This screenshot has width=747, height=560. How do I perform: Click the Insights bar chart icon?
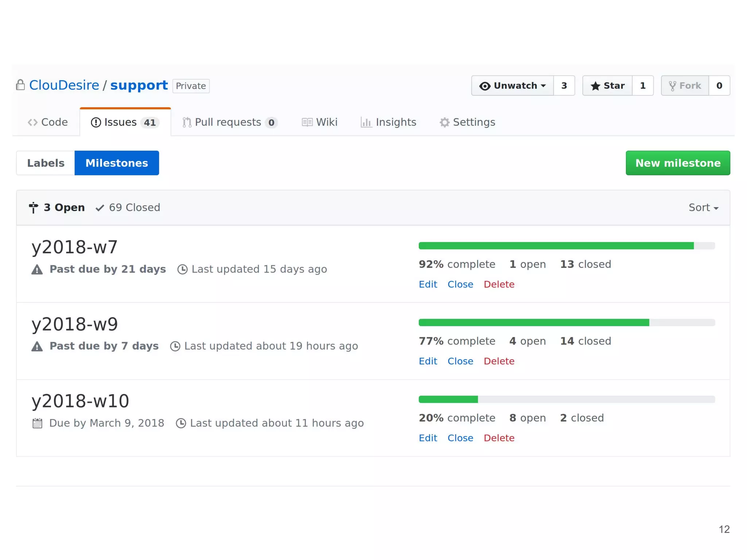pos(366,122)
